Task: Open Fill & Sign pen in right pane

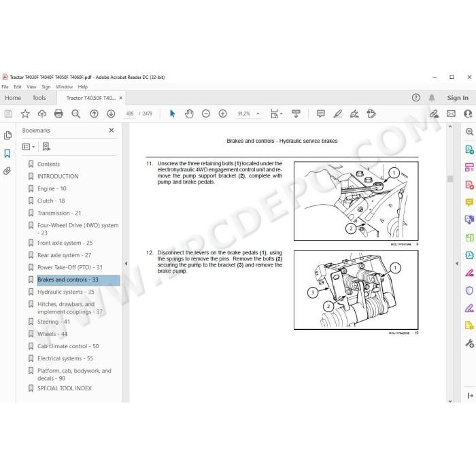Action: click(469, 309)
